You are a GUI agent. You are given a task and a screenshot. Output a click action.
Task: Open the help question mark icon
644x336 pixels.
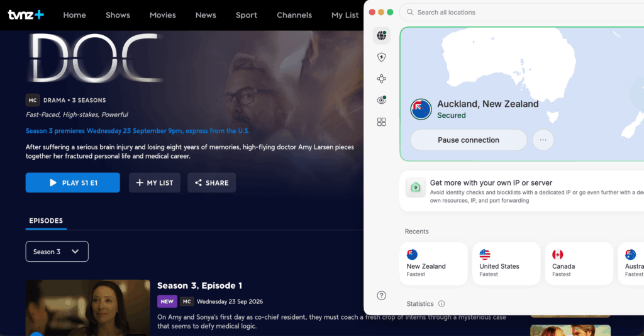click(382, 295)
